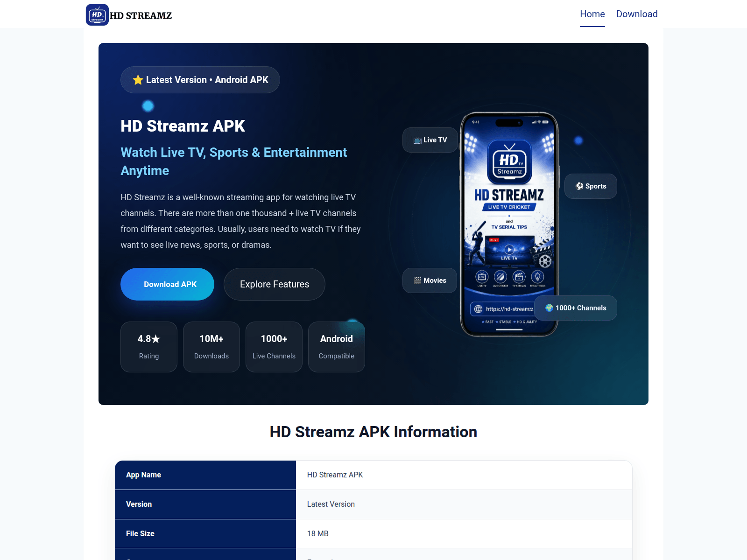The height and width of the screenshot is (560, 747).
Task: Click the 'File Size' table header cell
Action: tap(205, 534)
